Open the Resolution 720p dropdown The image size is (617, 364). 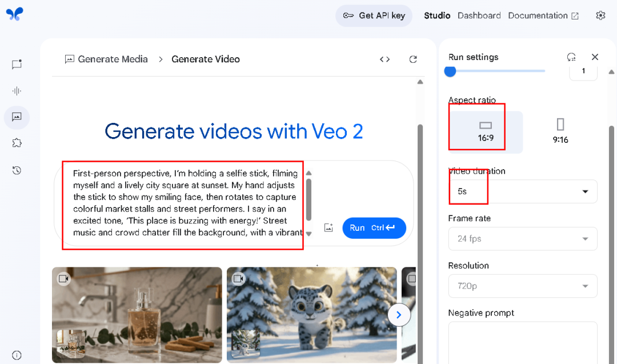pos(522,286)
